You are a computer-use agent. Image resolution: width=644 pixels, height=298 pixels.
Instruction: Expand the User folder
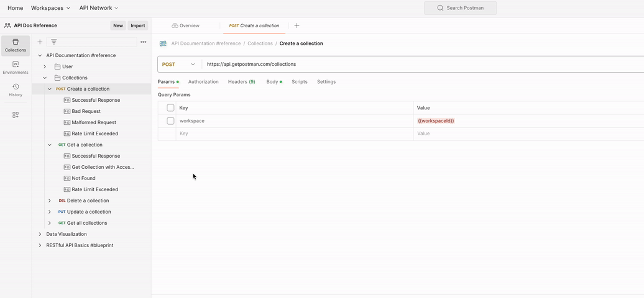[45, 66]
